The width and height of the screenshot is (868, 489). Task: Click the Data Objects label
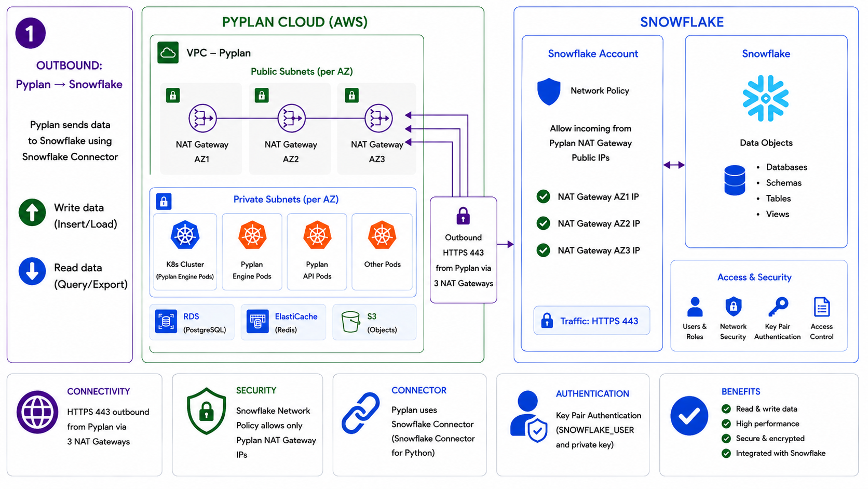[x=766, y=143]
